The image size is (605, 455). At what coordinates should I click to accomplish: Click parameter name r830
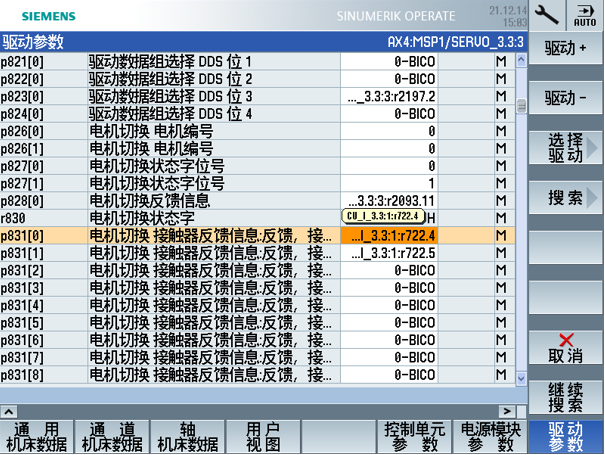pyautogui.click(x=13, y=218)
